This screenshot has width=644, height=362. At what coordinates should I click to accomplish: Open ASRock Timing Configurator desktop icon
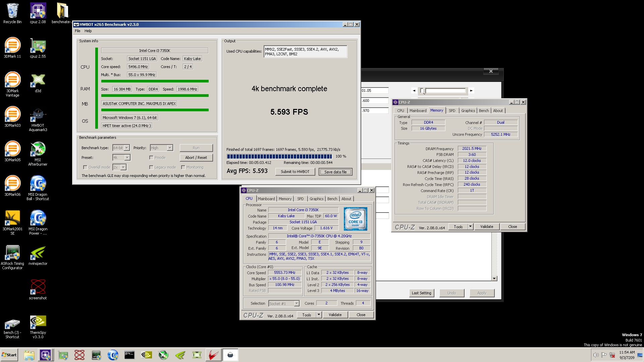[12, 257]
